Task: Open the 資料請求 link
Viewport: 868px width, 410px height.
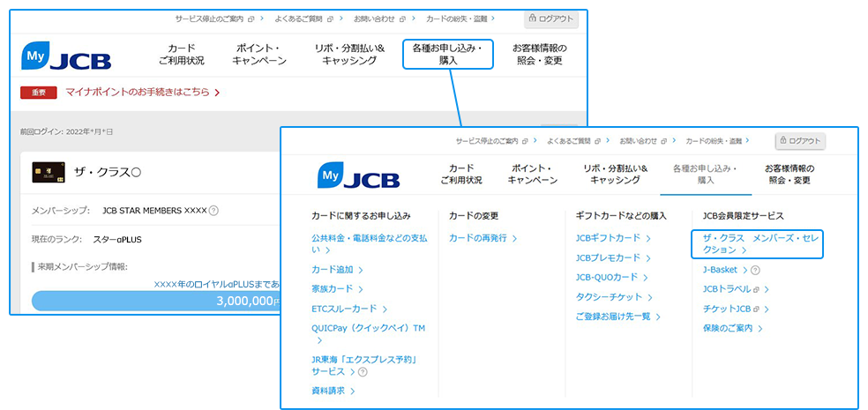Action: (333, 391)
